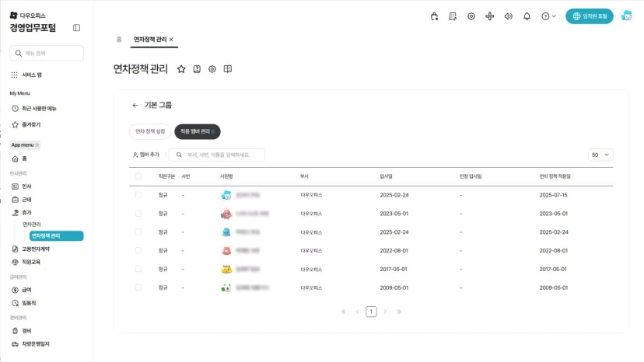
Task: Favorite this page with the star icon
Action: 181,69
